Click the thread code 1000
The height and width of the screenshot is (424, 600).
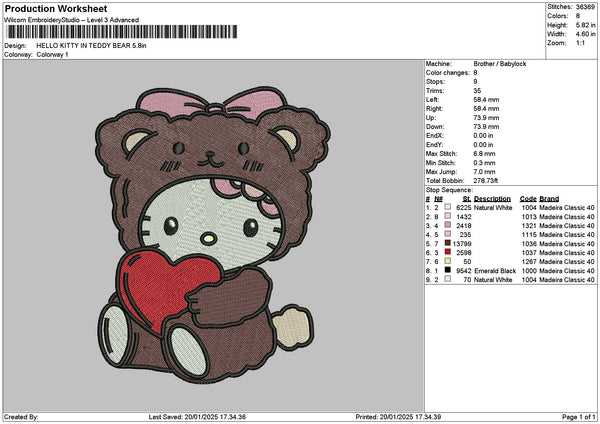(529, 271)
